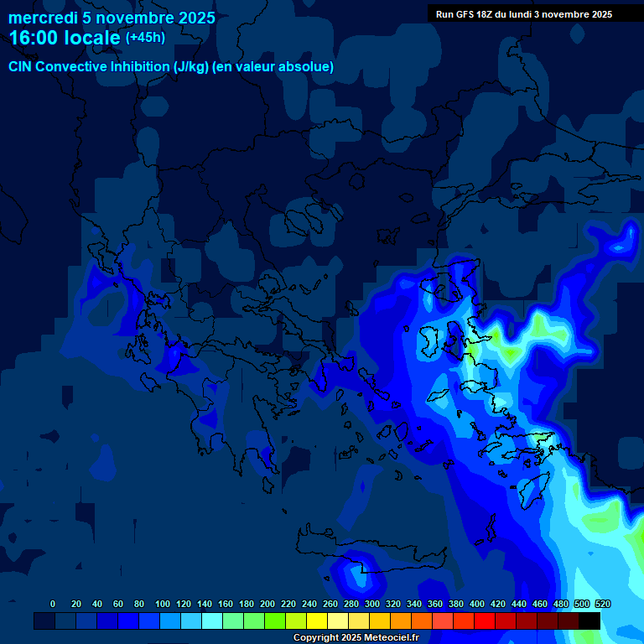Select the darkest navy swatch starting the legend
Image resolution: width=644 pixels, height=644 pixels.
point(44,621)
